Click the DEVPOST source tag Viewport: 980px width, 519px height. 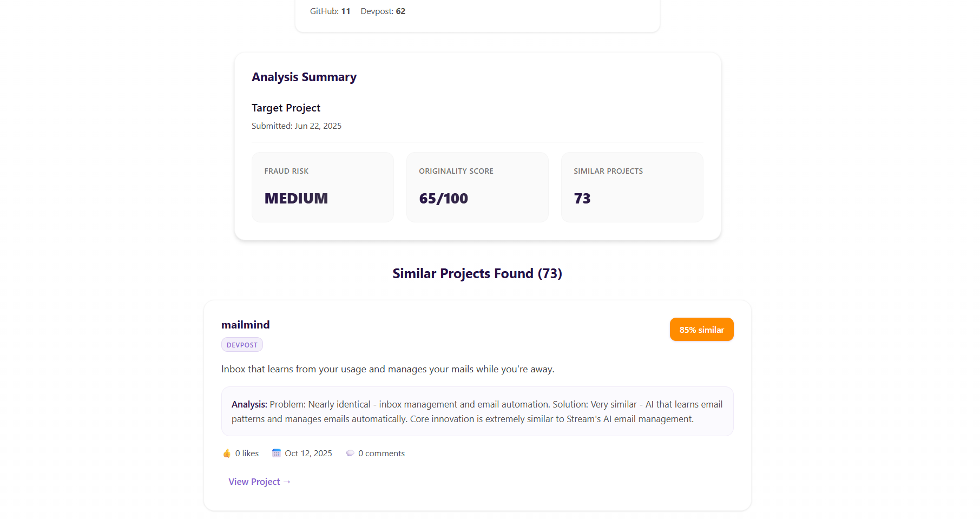[x=242, y=345]
